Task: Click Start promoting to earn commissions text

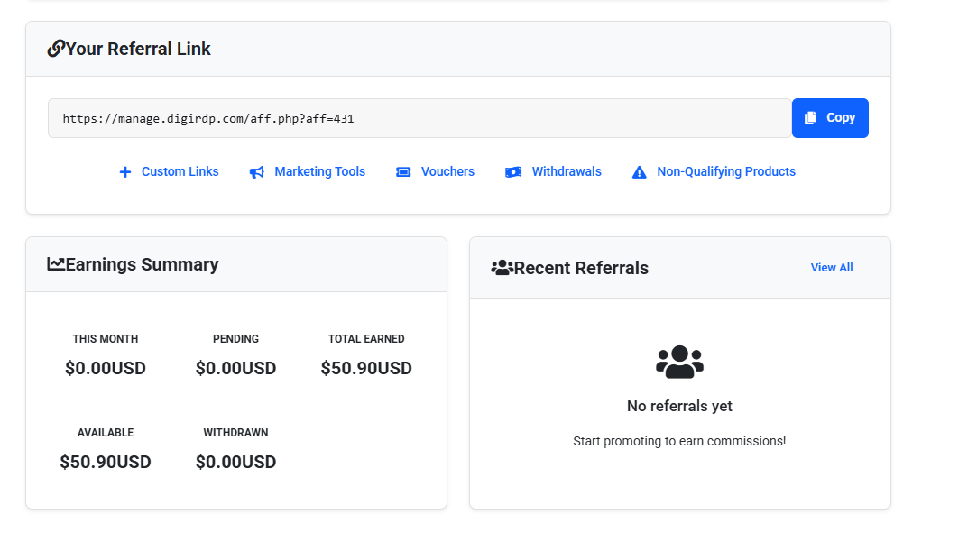Action: [679, 441]
